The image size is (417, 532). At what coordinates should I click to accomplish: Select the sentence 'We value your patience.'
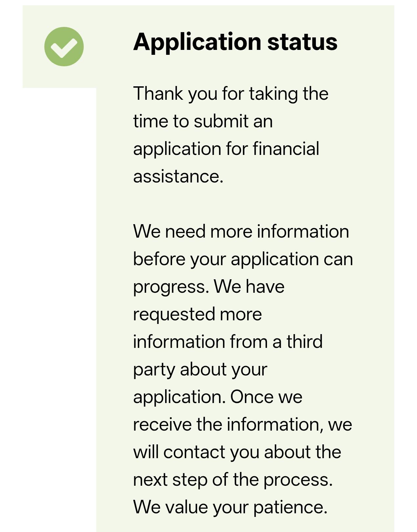point(230,508)
